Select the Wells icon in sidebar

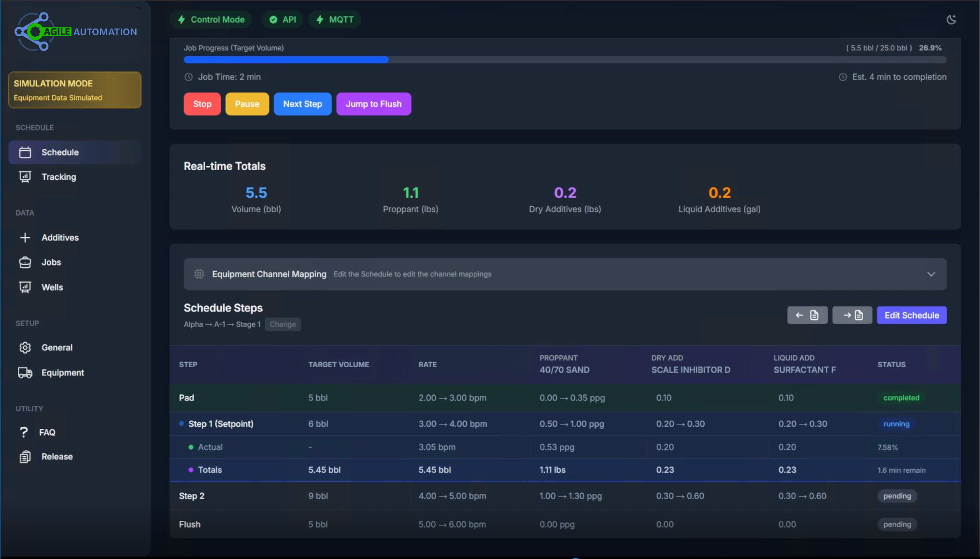(25, 287)
